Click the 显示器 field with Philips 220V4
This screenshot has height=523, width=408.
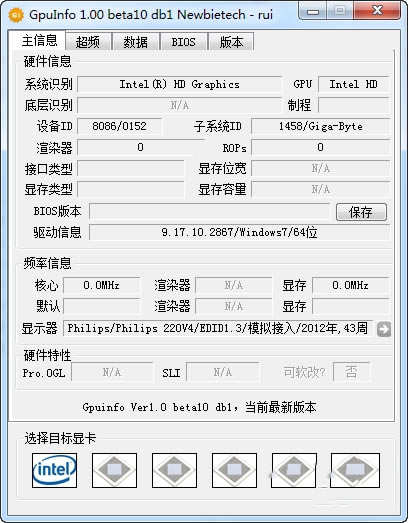point(218,329)
